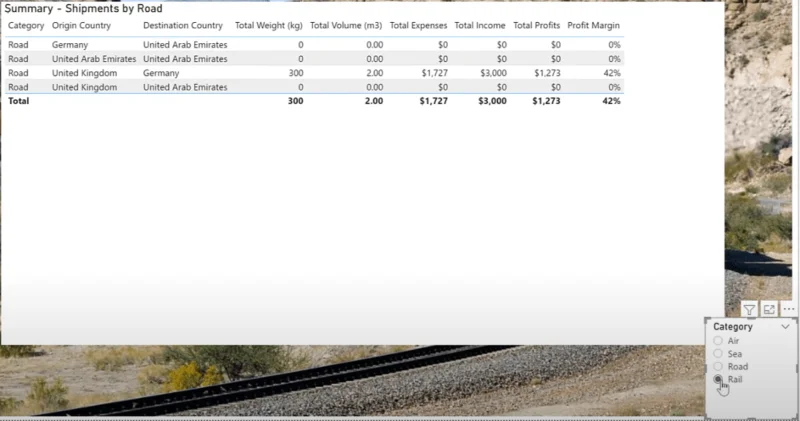The height and width of the screenshot is (421, 800).
Task: Sort by Origin Country column header
Action: [x=81, y=26]
